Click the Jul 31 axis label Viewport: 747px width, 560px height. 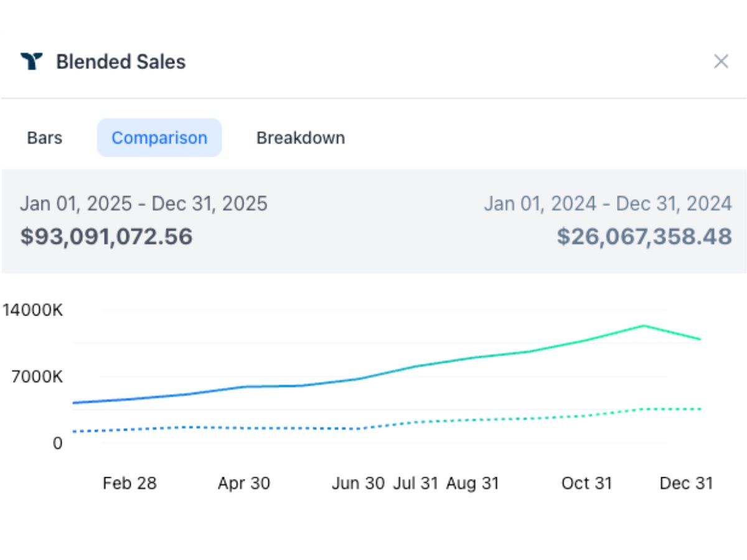(416, 483)
